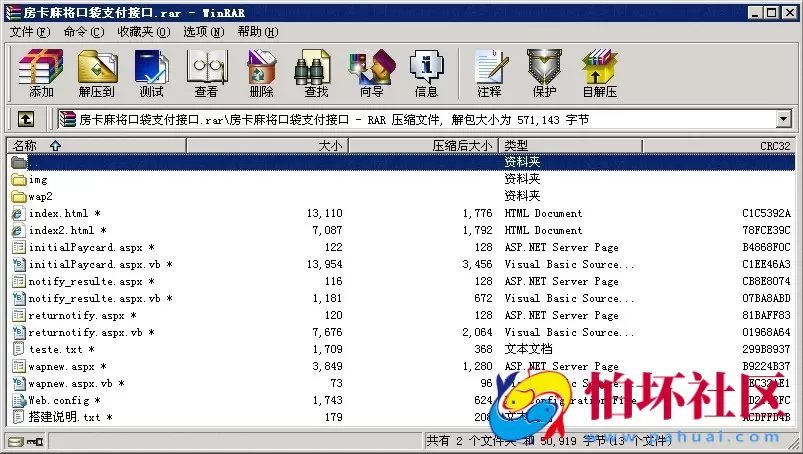Viewport: 803px width, 454px height.
Task: Open the 收藏夹(O) menu
Action: coord(143,32)
